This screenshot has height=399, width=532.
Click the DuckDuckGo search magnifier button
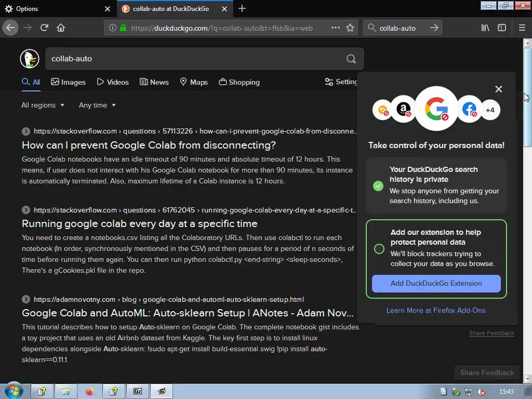[x=351, y=59]
